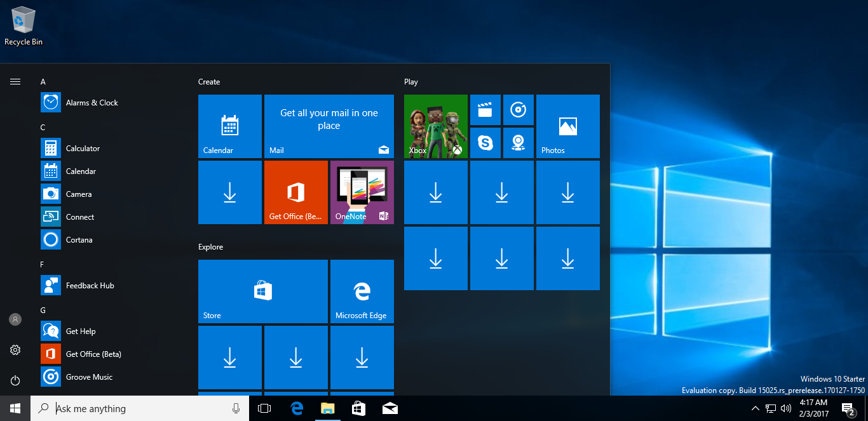Open the Action Center notifications icon
868x421 pixels.
[848, 408]
